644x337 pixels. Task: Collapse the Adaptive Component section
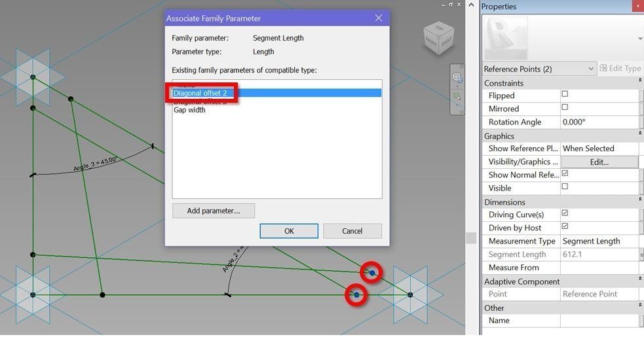(x=640, y=279)
